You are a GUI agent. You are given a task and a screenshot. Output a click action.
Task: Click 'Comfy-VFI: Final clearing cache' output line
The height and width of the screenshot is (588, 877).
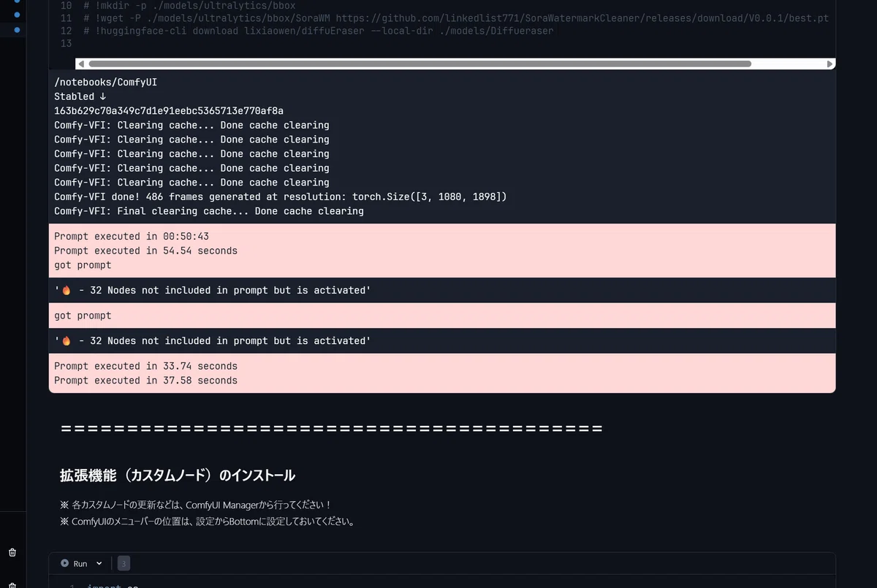[209, 211]
